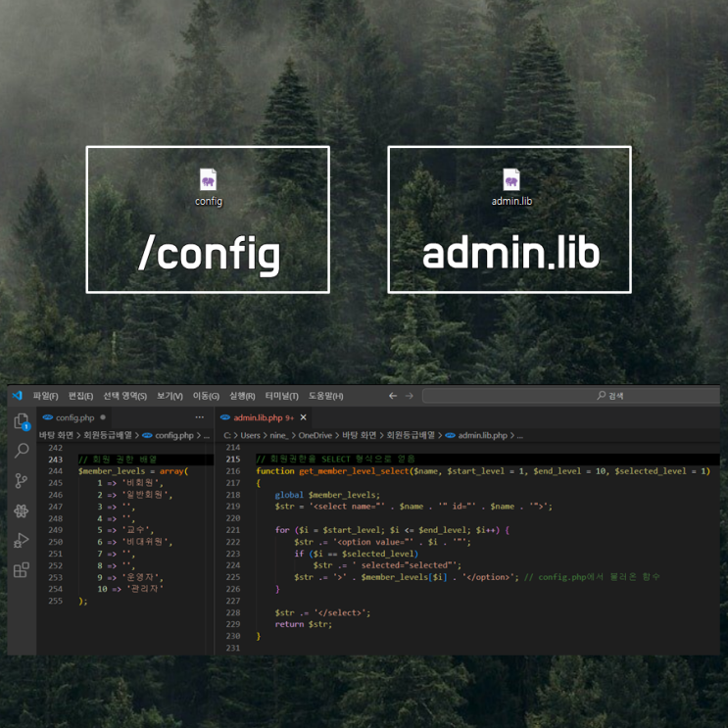Click the '// 회원 권한 배열' comment line

[118, 460]
